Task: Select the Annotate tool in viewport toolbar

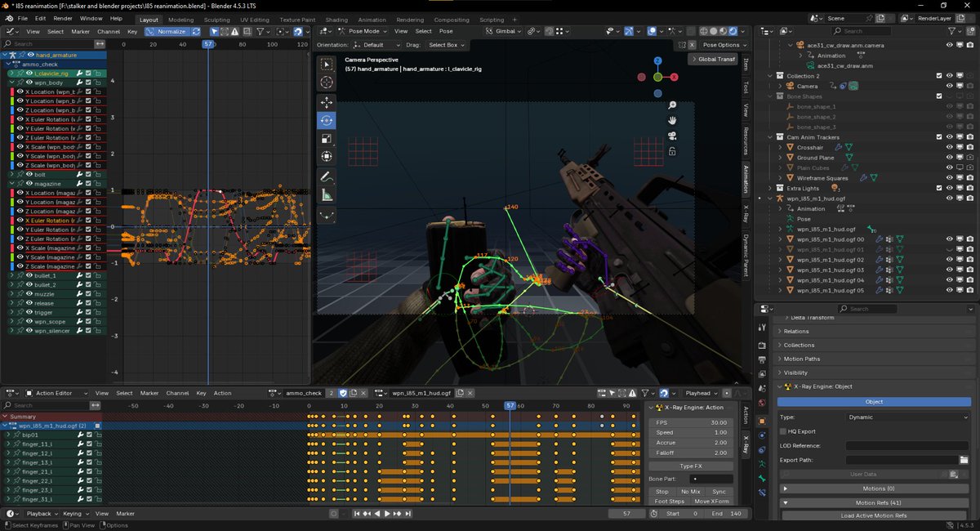Action: tap(327, 176)
